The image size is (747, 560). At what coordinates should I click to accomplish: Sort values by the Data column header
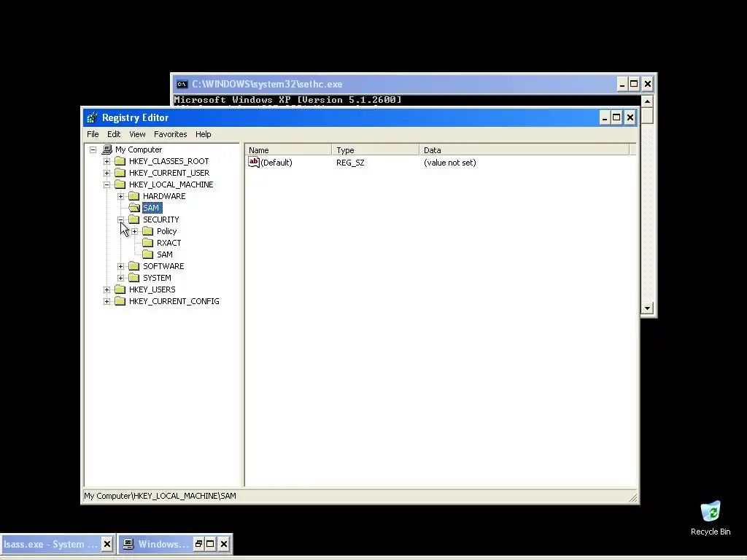point(524,150)
